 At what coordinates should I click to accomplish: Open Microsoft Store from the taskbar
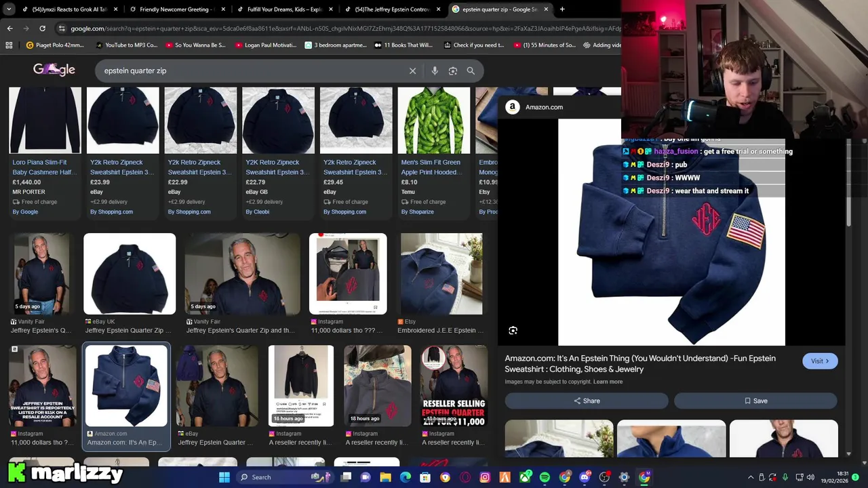click(425, 477)
